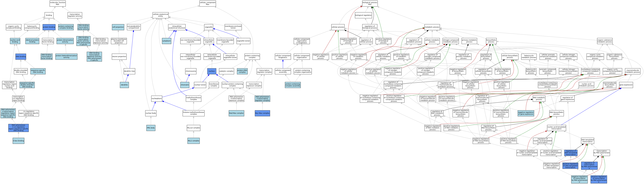Image resolution: width=644 pixels, height=184 pixels.
Task: Click the 'MLL1 complex' node
Action: 194,141
